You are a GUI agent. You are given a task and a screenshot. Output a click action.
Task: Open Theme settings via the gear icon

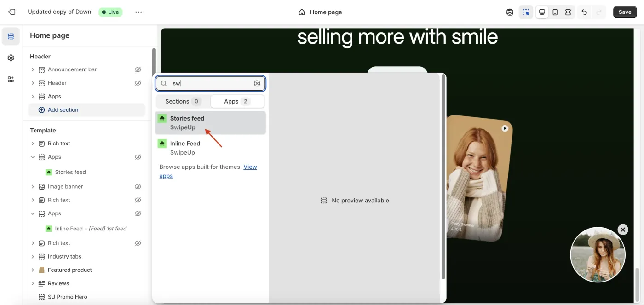(11, 58)
